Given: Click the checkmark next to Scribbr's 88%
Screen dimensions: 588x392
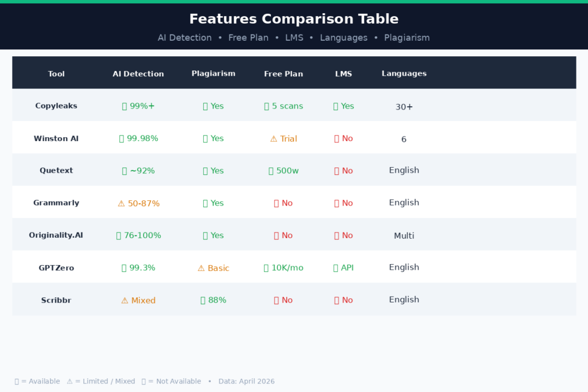Looking at the screenshot, I should tap(203, 300).
